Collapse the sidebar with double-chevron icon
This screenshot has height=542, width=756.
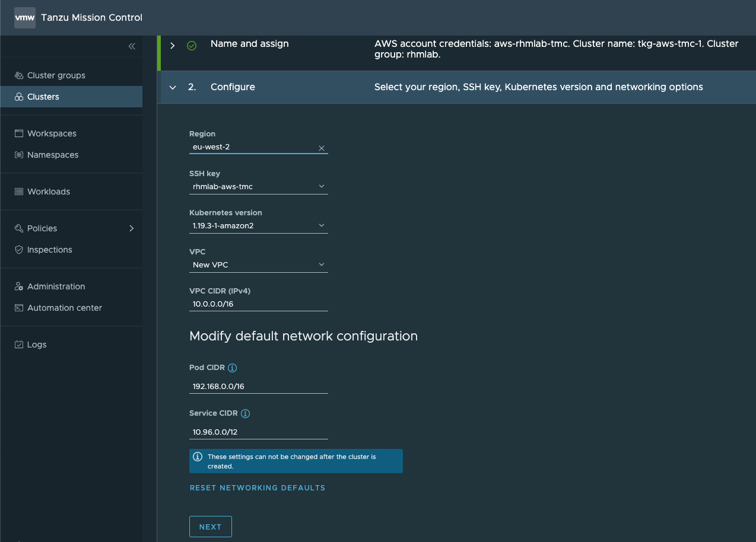pos(132,46)
